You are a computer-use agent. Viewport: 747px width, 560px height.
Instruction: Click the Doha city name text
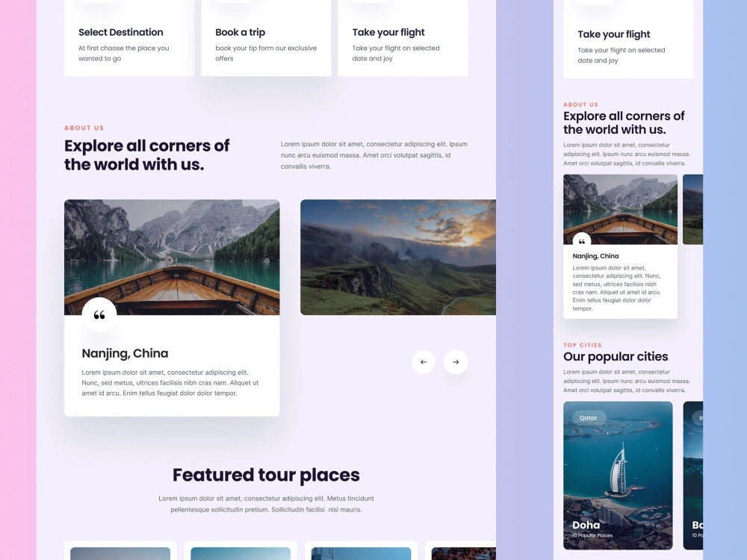[586, 525]
